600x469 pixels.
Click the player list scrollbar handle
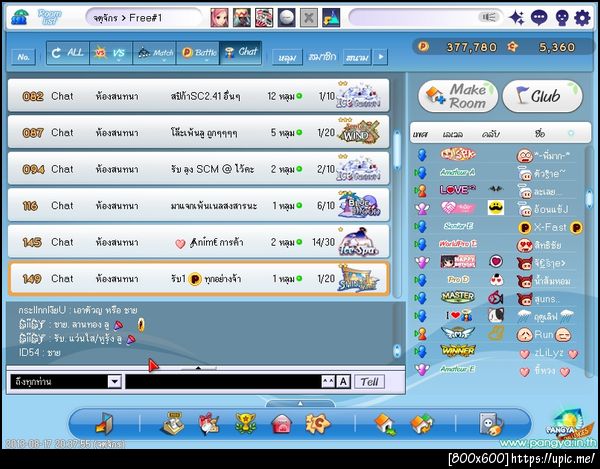[x=589, y=199]
